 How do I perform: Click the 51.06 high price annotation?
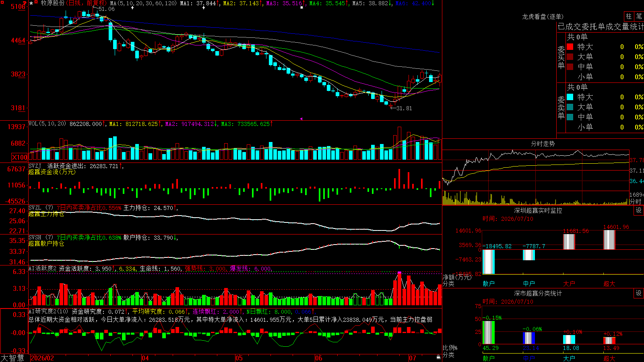(106, 9)
